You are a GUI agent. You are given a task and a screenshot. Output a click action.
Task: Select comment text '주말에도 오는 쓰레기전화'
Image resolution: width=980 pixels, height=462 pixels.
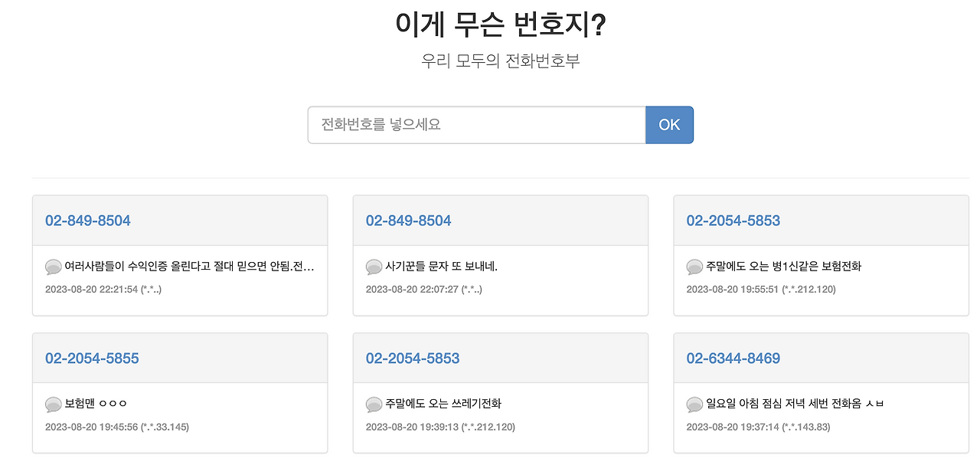tap(443, 404)
